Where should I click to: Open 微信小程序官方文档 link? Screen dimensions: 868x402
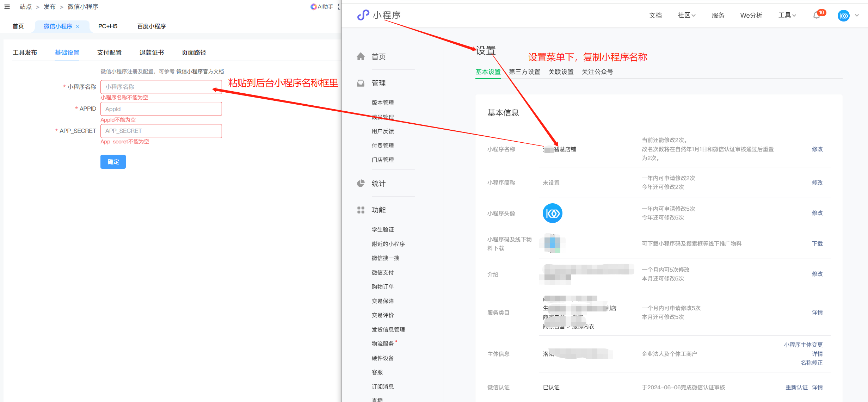coord(200,72)
